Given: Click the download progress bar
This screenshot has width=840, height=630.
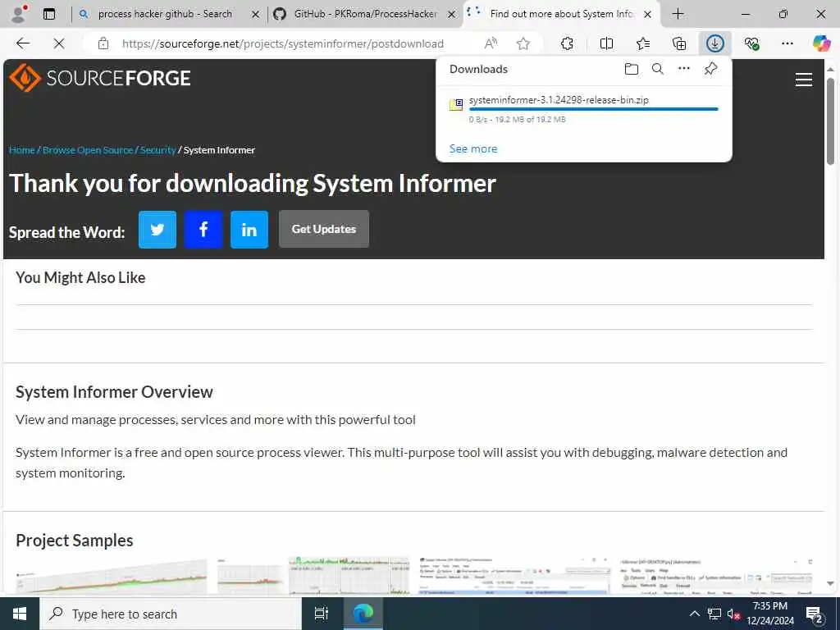Looking at the screenshot, I should tap(594, 109).
